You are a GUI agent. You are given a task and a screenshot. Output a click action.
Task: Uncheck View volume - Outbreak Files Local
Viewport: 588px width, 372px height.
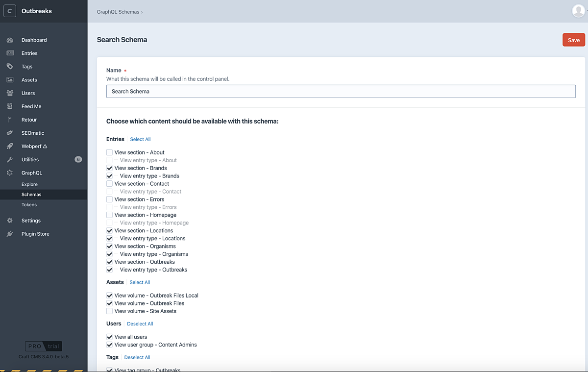click(x=109, y=296)
